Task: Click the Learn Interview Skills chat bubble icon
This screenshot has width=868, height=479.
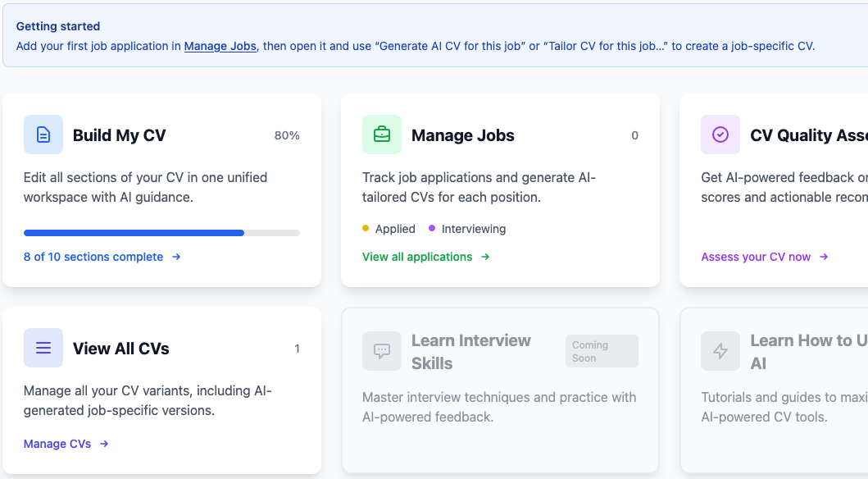Action: [x=381, y=351]
